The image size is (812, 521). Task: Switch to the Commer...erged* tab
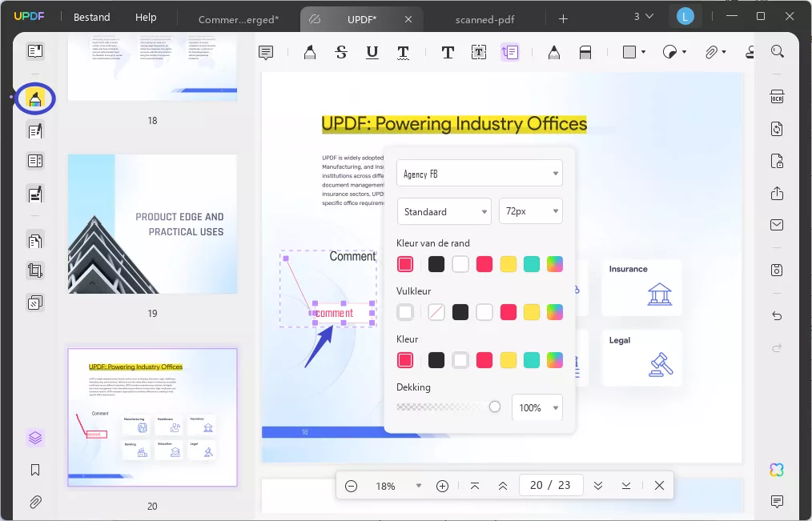(x=239, y=20)
